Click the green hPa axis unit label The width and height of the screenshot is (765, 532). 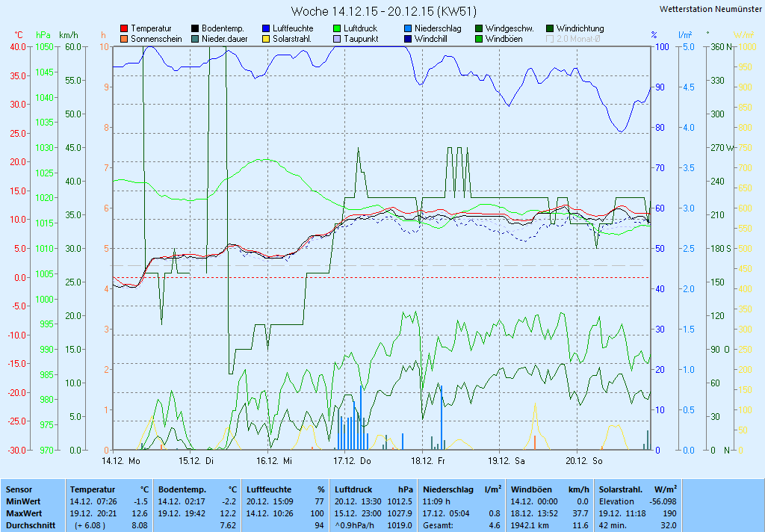[x=43, y=35]
